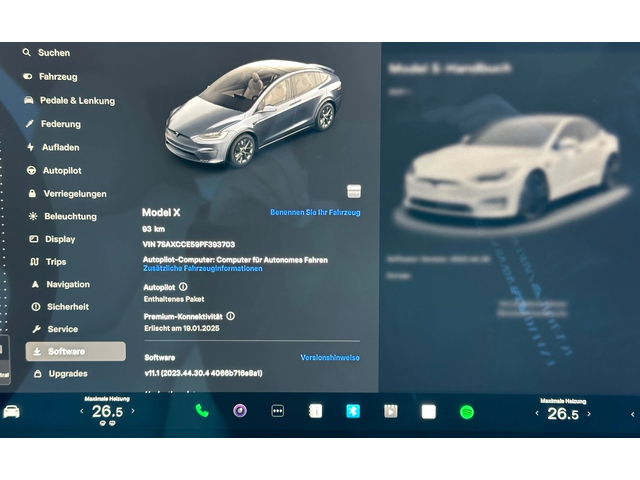Click driver temperature 26.5 display

coord(107,412)
